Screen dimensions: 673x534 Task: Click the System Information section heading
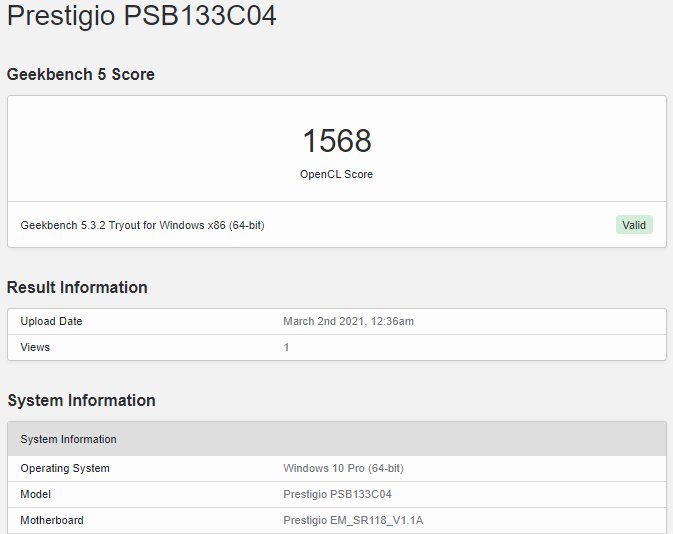pyautogui.click(x=82, y=400)
